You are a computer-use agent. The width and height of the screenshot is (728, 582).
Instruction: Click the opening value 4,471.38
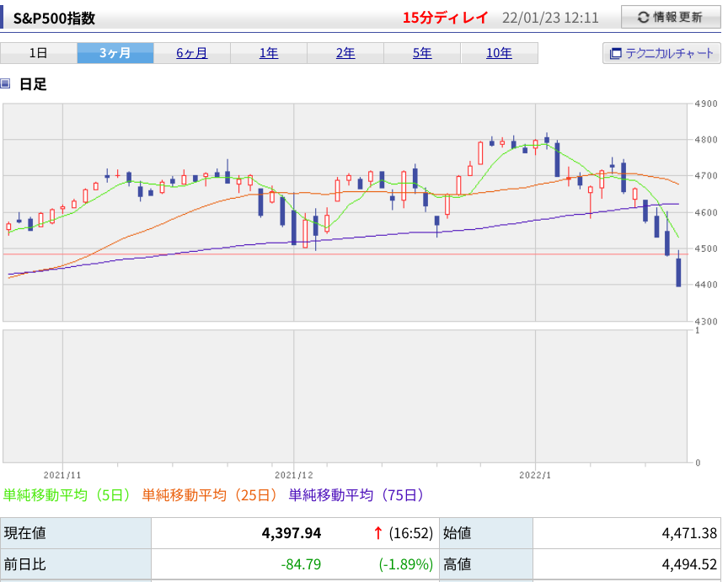coord(689,533)
